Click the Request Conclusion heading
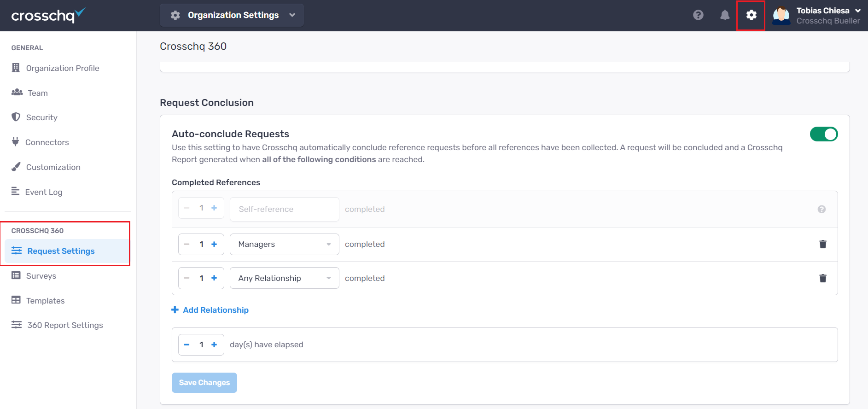The width and height of the screenshot is (868, 409). click(x=207, y=103)
